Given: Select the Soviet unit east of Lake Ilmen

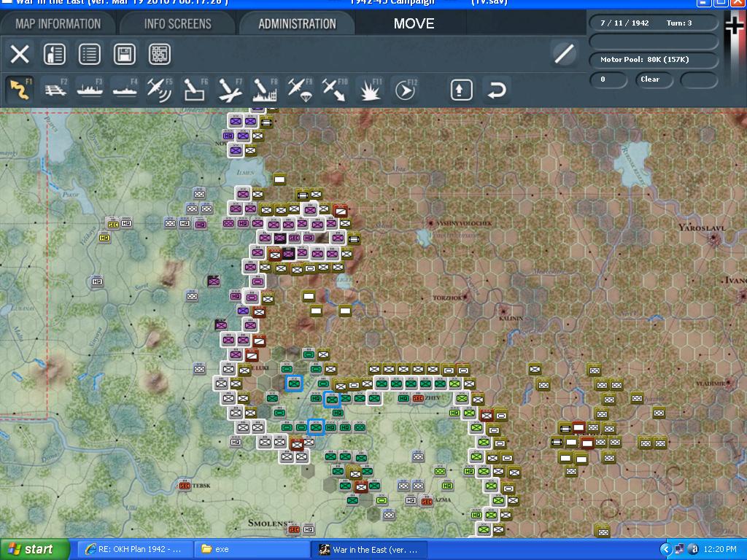Looking at the screenshot, I should (x=279, y=179).
